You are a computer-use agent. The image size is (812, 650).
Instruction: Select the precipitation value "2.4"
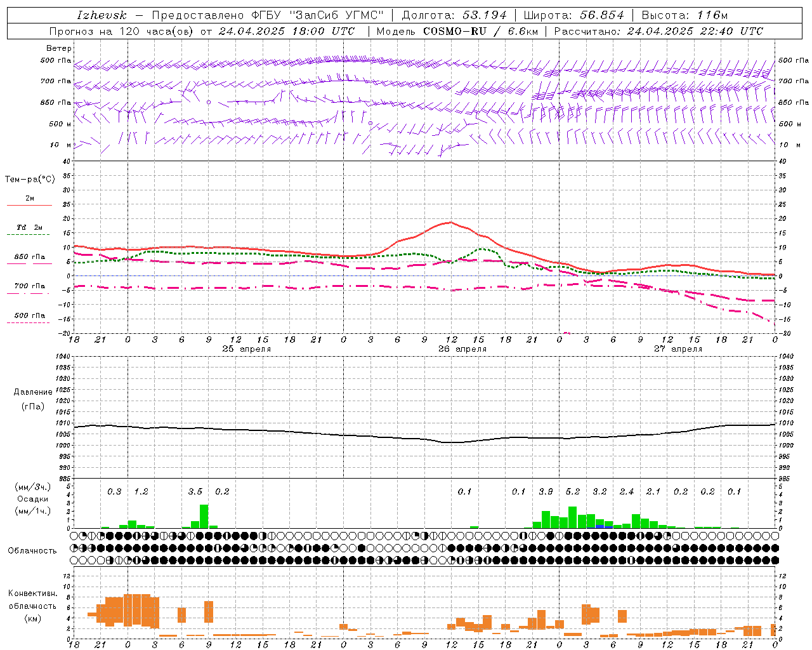[x=627, y=492]
